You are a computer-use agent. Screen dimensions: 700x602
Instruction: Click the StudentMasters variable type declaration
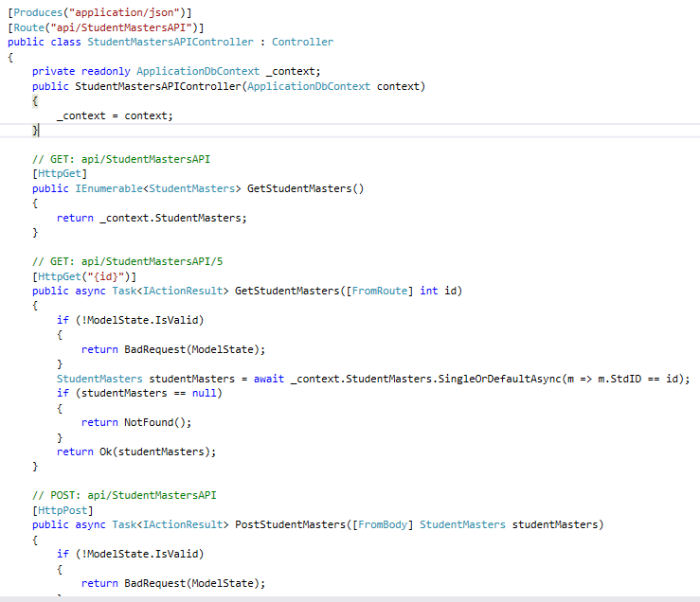click(99, 379)
